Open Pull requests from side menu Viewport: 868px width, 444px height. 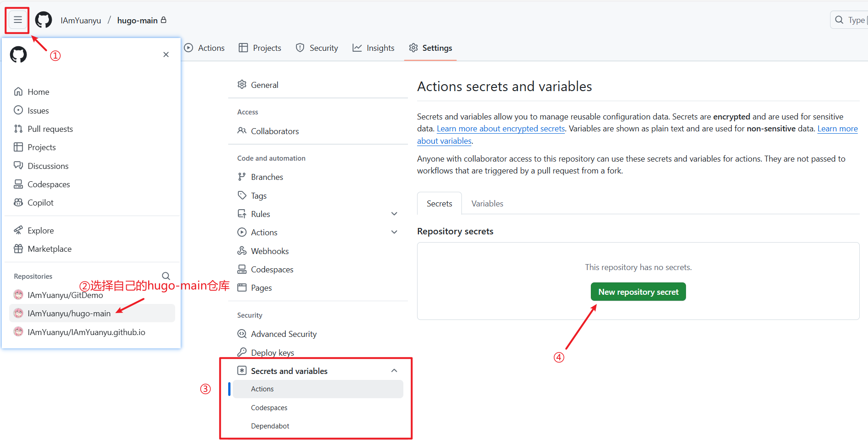pos(50,129)
